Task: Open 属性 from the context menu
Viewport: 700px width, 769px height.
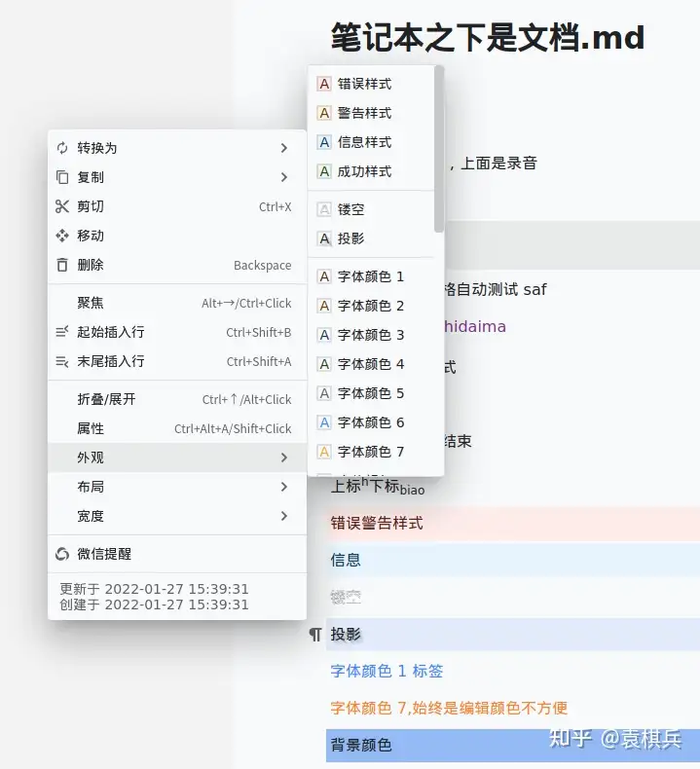Action: [177, 428]
